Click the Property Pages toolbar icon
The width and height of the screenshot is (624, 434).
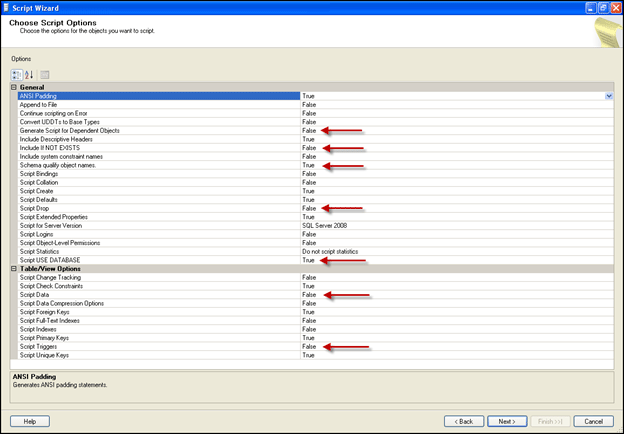(x=45, y=75)
